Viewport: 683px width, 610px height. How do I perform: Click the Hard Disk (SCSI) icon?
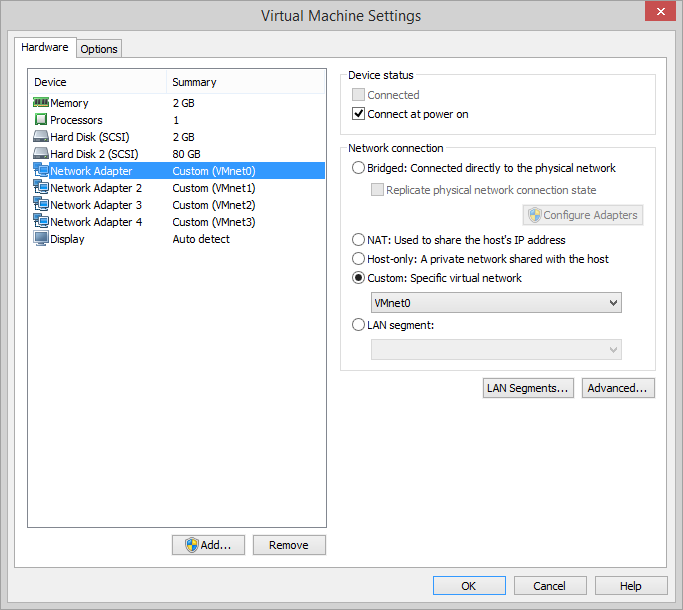pos(41,137)
